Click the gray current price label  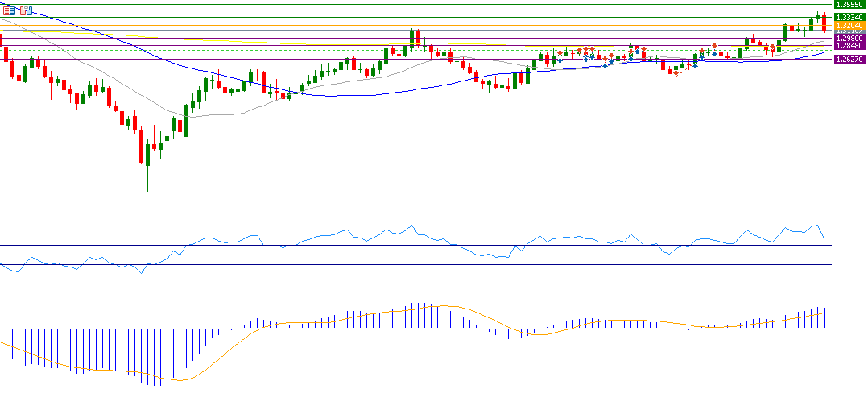point(849,31)
